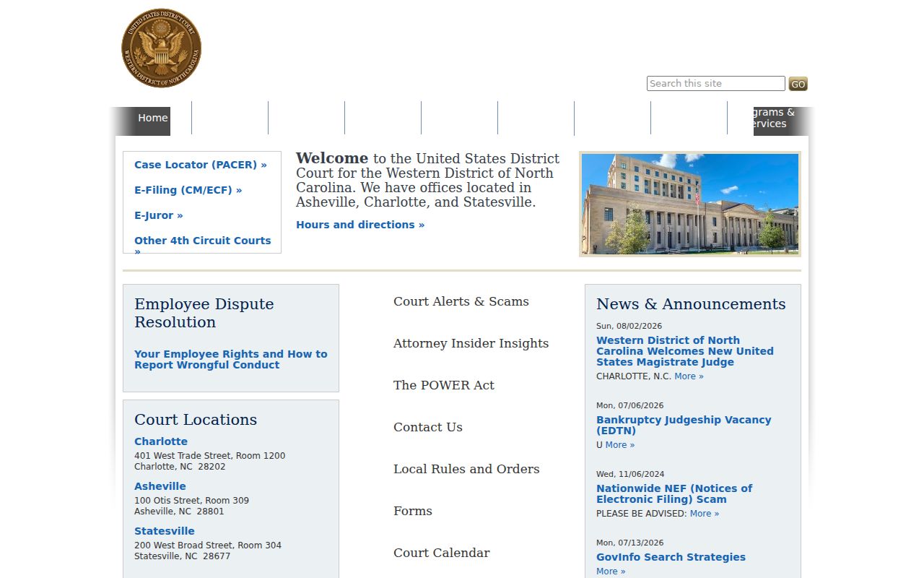924x578 pixels.
Task: Open the Forms page
Action: [413, 511]
